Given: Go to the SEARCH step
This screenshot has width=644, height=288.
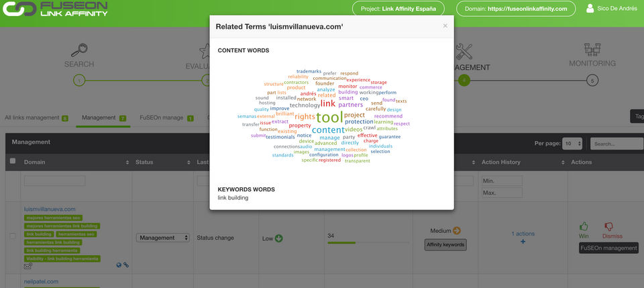Looking at the screenshot, I should [x=79, y=64].
